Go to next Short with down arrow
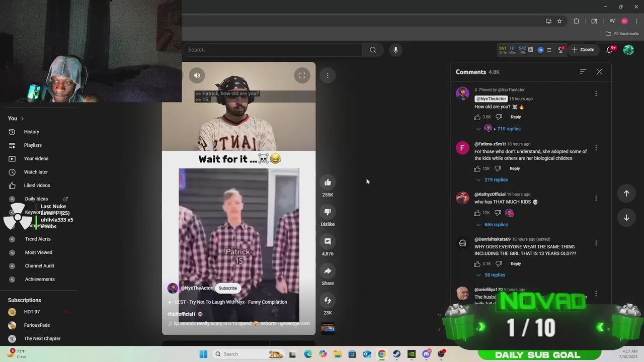Screen dimensions: 644x362 tap(626, 218)
